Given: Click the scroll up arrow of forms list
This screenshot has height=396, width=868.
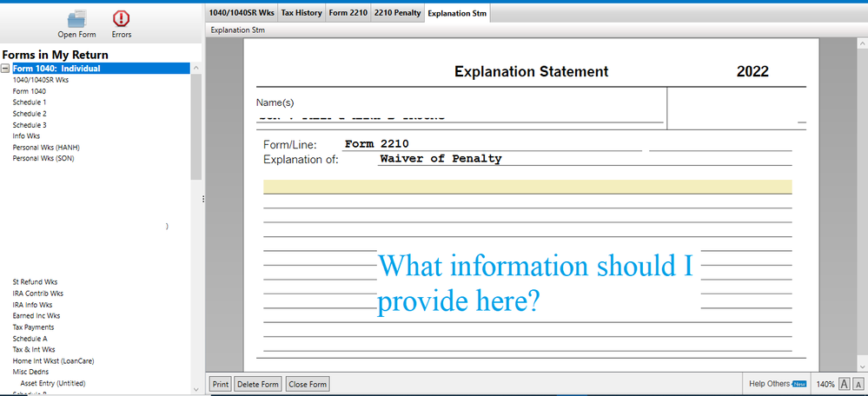Looking at the screenshot, I should (x=196, y=68).
